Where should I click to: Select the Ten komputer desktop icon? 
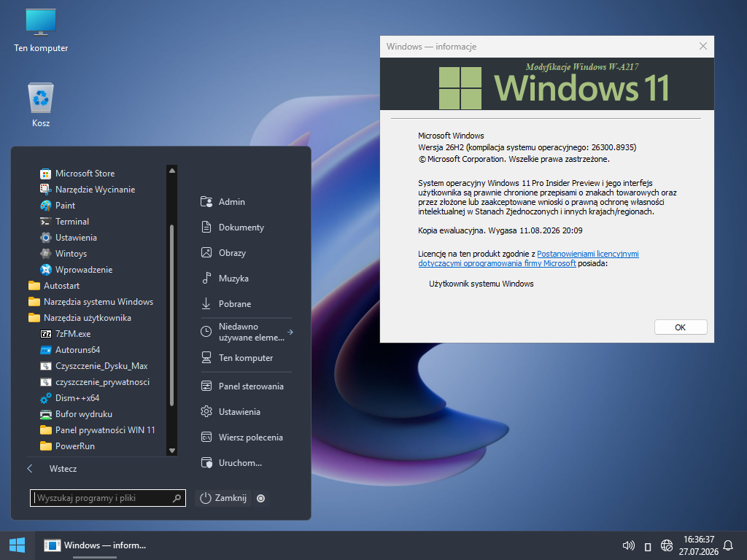click(41, 31)
